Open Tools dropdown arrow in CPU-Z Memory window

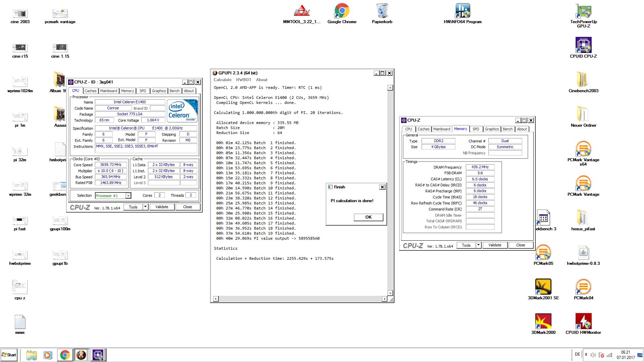tap(478, 245)
